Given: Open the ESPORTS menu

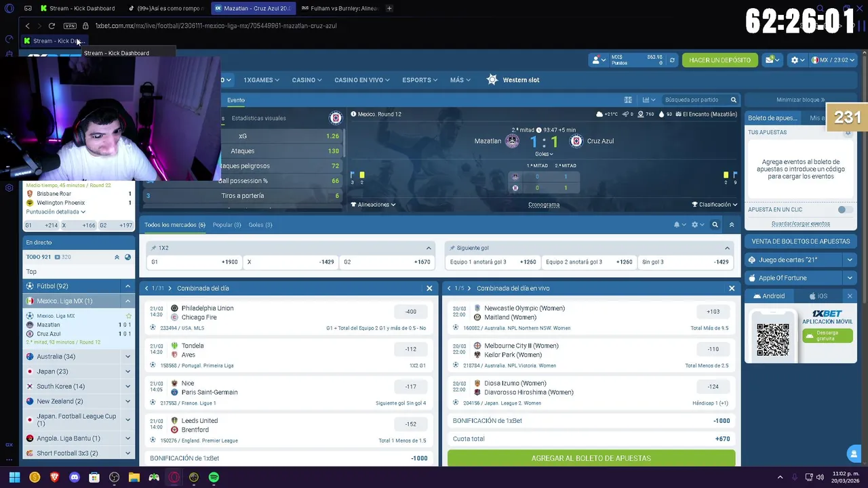Looking at the screenshot, I should point(419,80).
